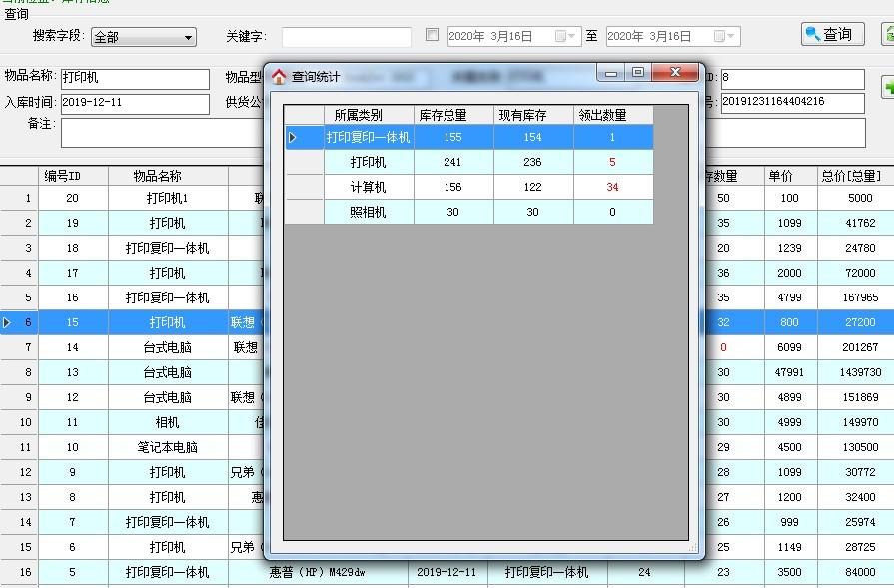Click the ID field containing 8
894x588 pixels.
click(x=793, y=78)
